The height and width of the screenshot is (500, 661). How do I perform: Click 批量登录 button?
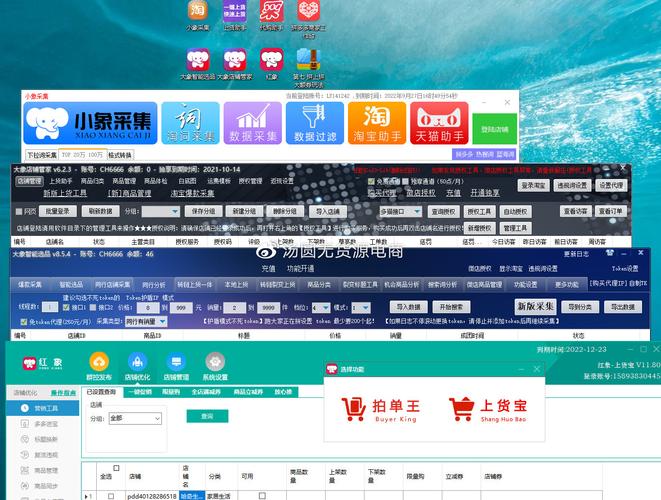coord(57,211)
